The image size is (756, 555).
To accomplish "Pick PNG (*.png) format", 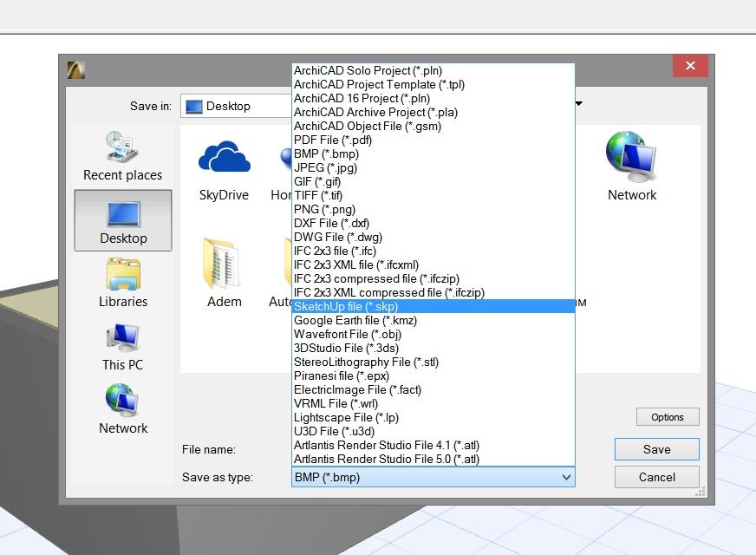I will pyautogui.click(x=433, y=209).
